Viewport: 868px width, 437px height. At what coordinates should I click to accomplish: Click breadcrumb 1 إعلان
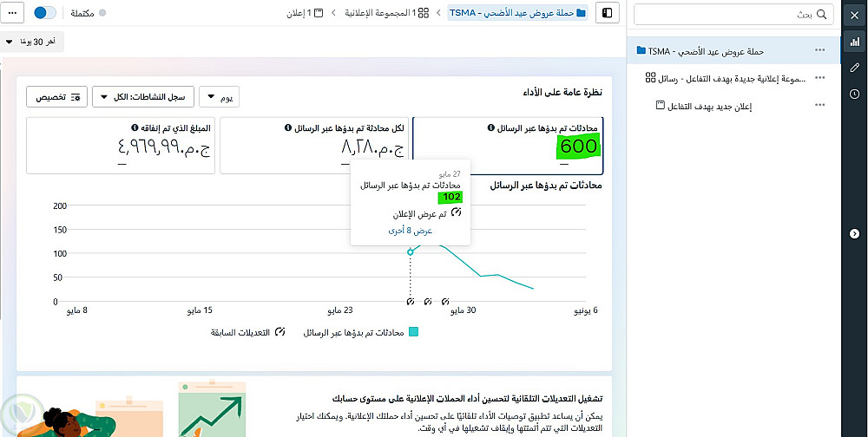tap(305, 13)
